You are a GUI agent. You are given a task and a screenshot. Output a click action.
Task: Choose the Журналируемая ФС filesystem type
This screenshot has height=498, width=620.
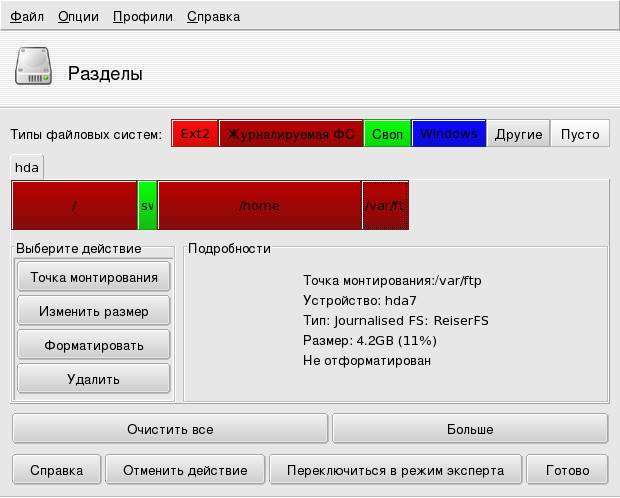(x=290, y=134)
